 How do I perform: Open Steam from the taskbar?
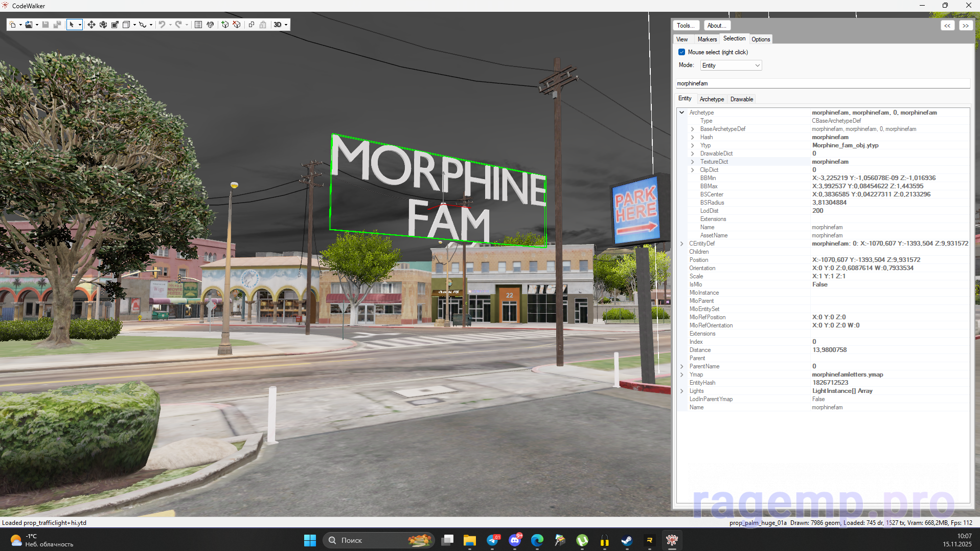tap(627, 540)
